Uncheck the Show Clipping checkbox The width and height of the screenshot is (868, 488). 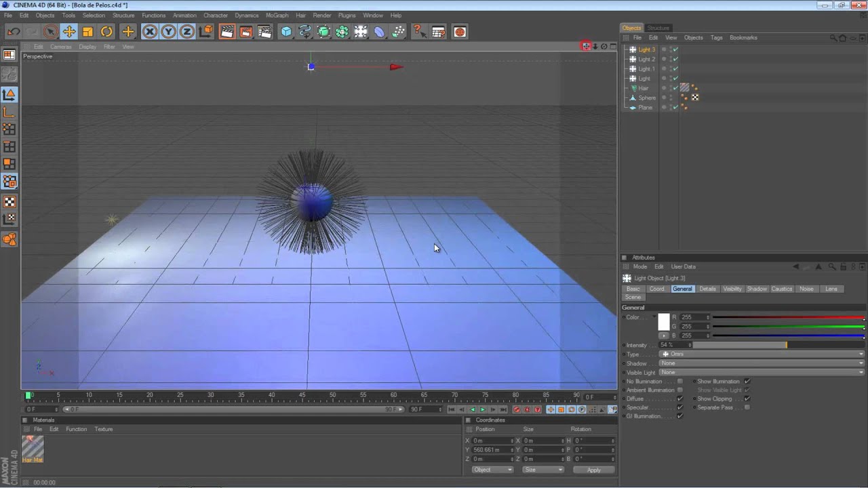pos(747,399)
